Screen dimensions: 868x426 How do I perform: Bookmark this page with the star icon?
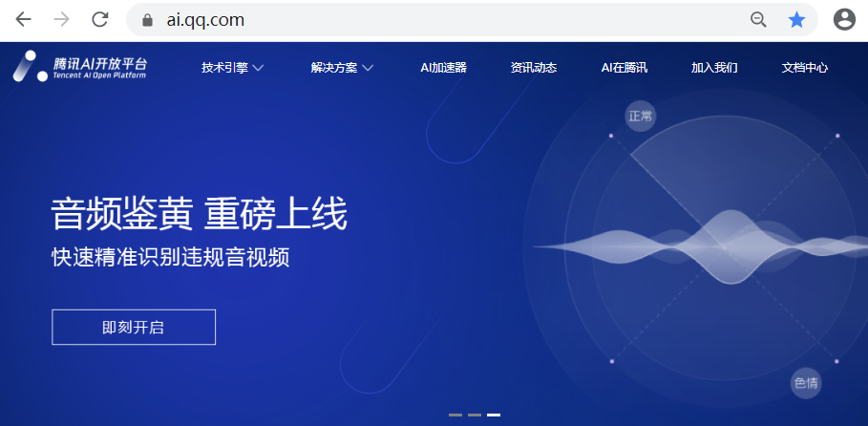796,20
